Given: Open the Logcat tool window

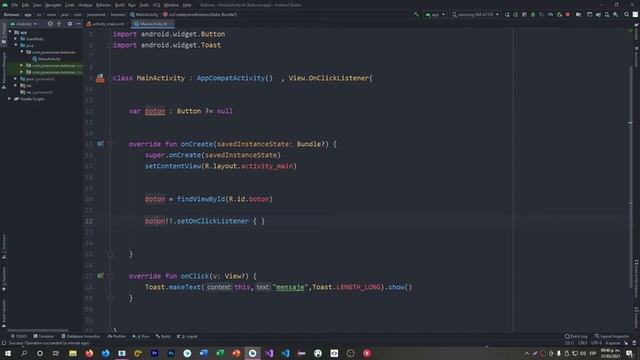Looking at the screenshot, I should tap(187, 336).
